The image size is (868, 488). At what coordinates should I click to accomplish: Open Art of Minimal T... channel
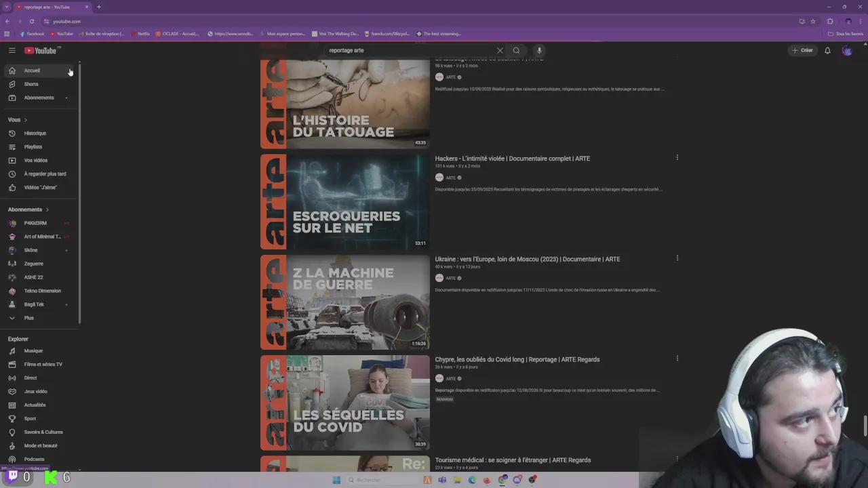coord(40,237)
